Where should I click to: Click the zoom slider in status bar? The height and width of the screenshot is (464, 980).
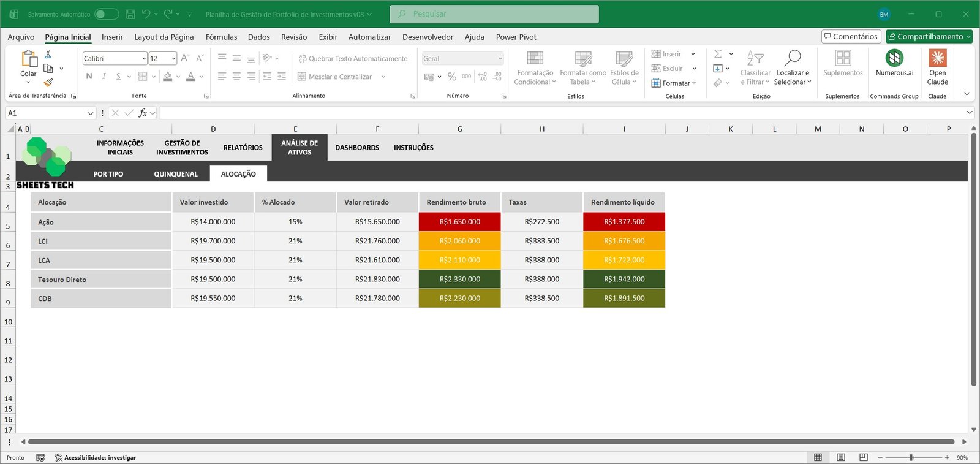(x=911, y=457)
